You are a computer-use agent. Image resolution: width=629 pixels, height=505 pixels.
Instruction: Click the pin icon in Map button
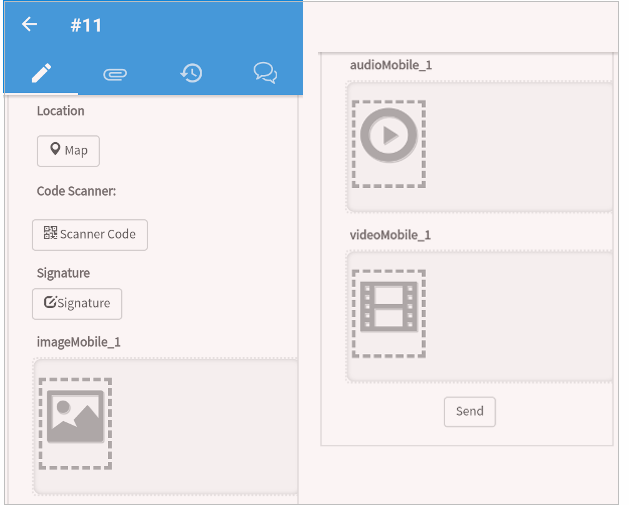[x=56, y=150]
